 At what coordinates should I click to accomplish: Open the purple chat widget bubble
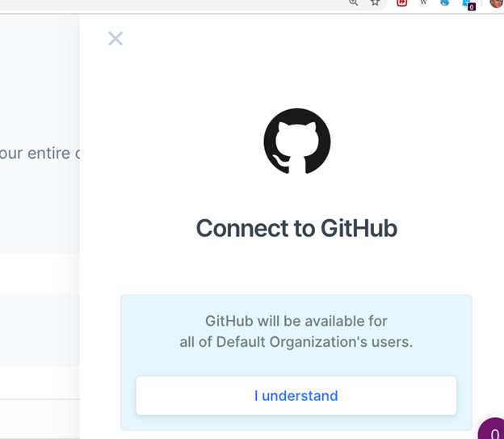[x=493, y=429]
